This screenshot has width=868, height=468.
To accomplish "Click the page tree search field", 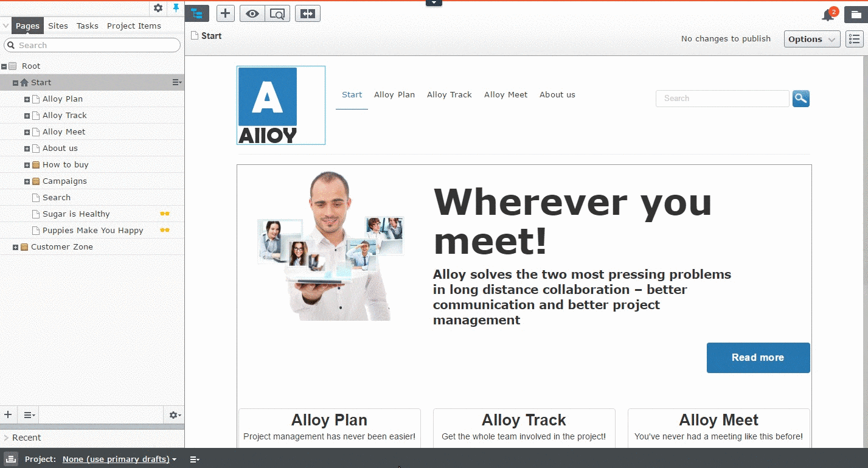I will tap(92, 45).
